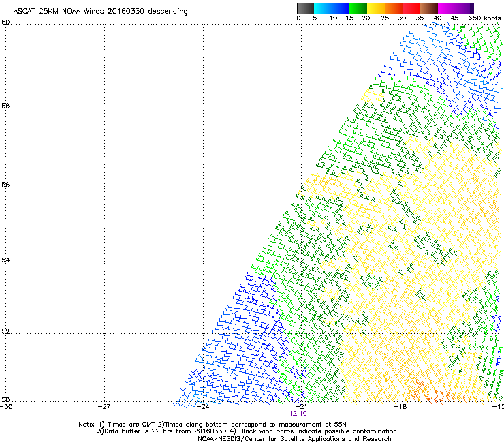Click the chart title 'ASCAT 25KM NOAA Winds 20160330 descending'
Image resolution: width=504 pixels, height=443 pixels.
[100, 12]
